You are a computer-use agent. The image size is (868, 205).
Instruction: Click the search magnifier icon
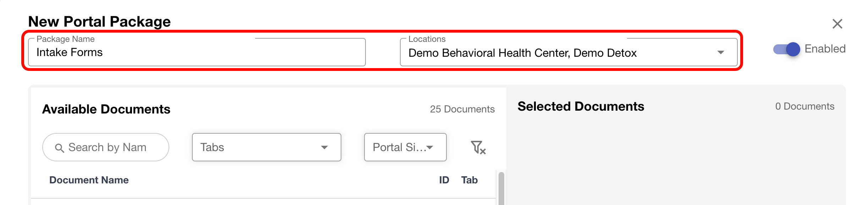click(59, 148)
